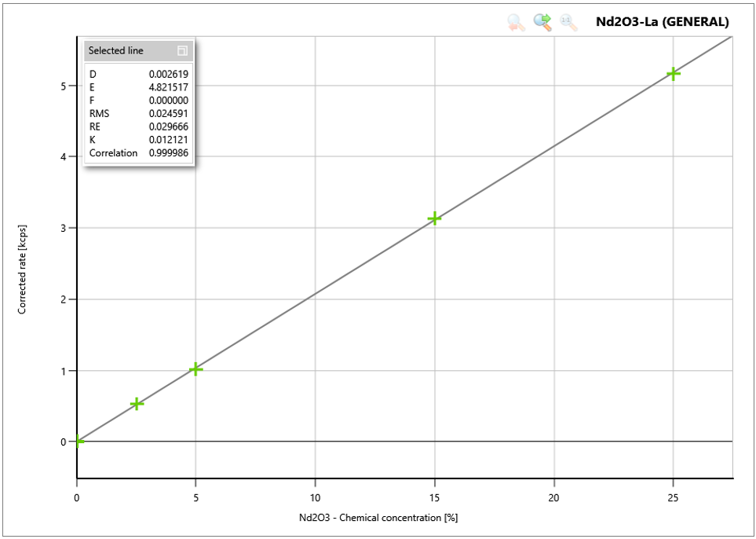
Task: Click the Correlation value 0.999986
Action: click(x=168, y=153)
